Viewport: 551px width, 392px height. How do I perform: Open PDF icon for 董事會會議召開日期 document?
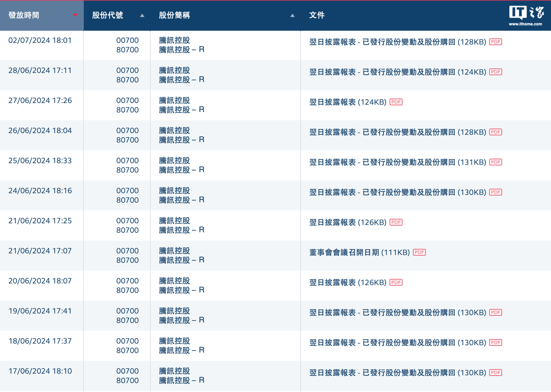tap(419, 252)
